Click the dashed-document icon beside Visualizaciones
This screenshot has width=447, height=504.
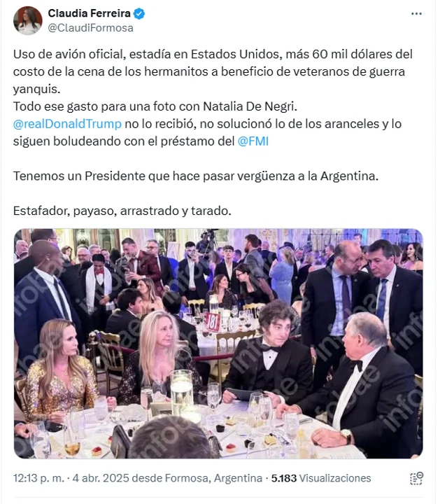(416, 479)
